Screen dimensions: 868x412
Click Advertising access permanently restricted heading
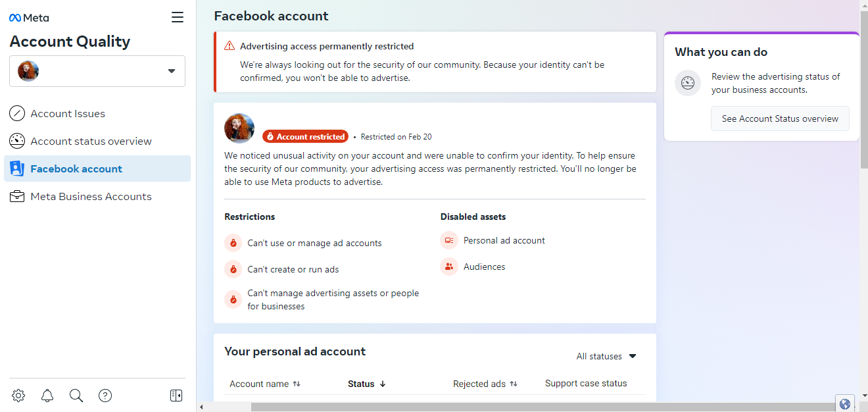tap(327, 46)
